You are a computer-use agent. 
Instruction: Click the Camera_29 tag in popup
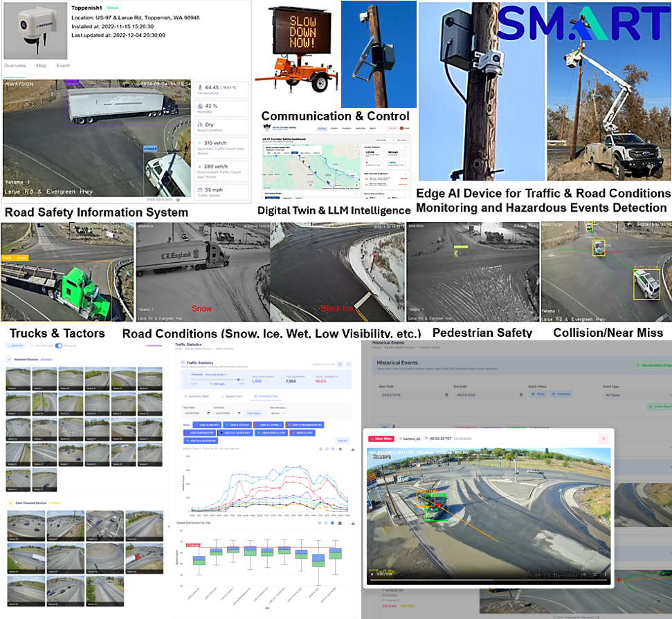pyautogui.click(x=409, y=438)
